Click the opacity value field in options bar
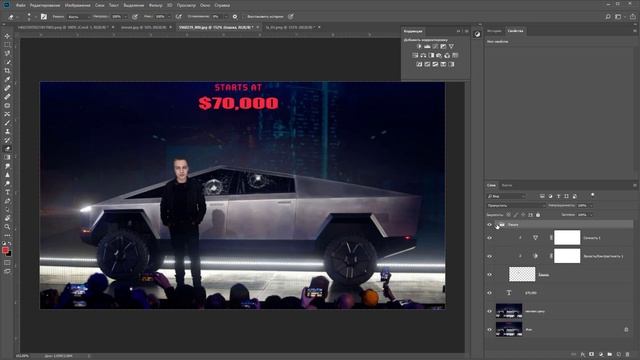Image resolution: width=640 pixels, height=360 pixels. [x=116, y=17]
